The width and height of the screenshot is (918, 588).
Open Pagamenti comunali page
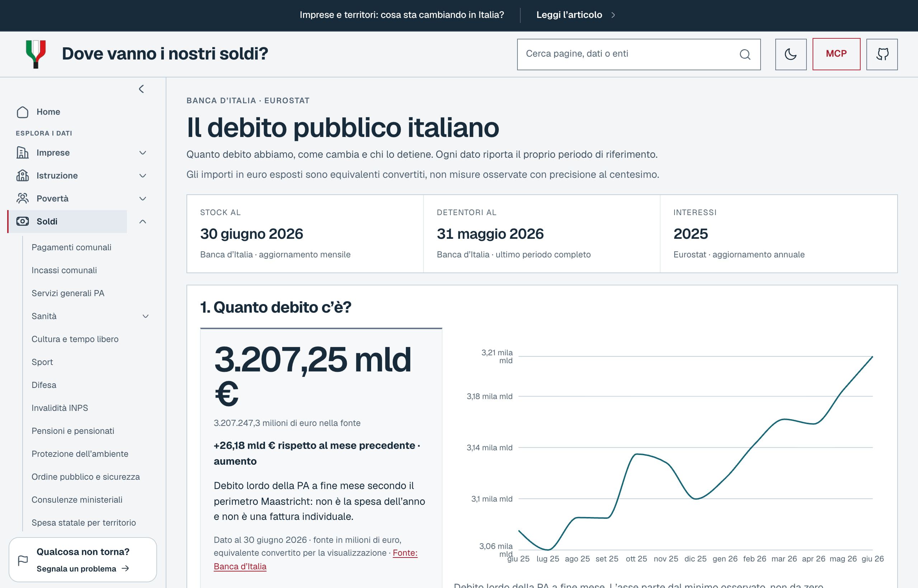click(x=71, y=247)
